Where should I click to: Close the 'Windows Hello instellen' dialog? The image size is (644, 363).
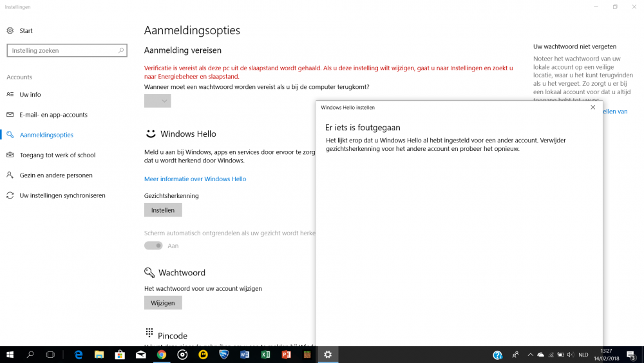point(592,107)
